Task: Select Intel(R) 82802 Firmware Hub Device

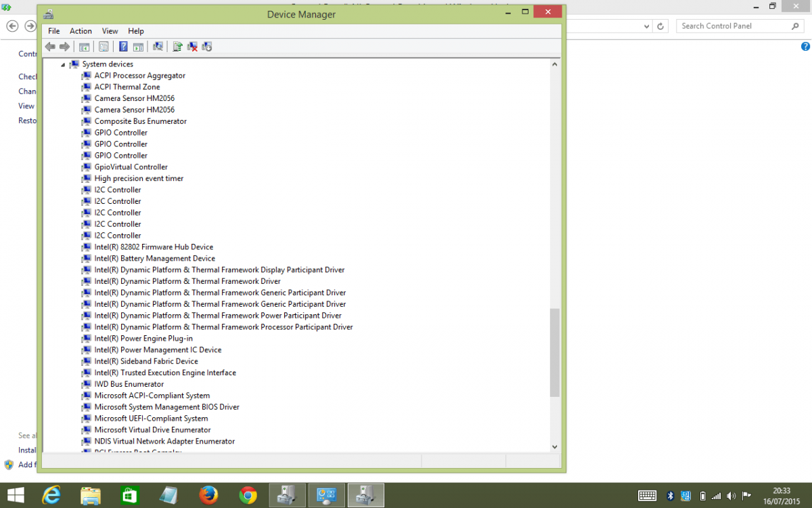Action: (x=154, y=247)
